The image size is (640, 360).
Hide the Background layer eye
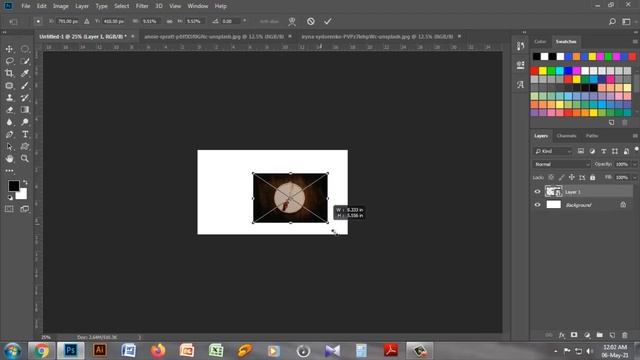[x=537, y=205]
